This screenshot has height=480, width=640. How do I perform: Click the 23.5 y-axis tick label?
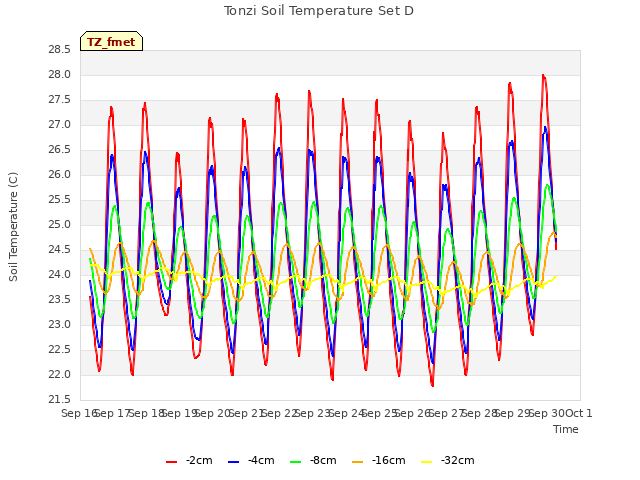pyautogui.click(x=60, y=300)
